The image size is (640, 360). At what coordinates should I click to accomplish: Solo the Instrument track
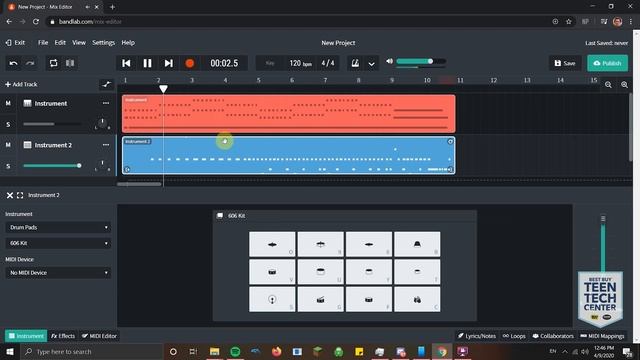[x=8, y=124]
